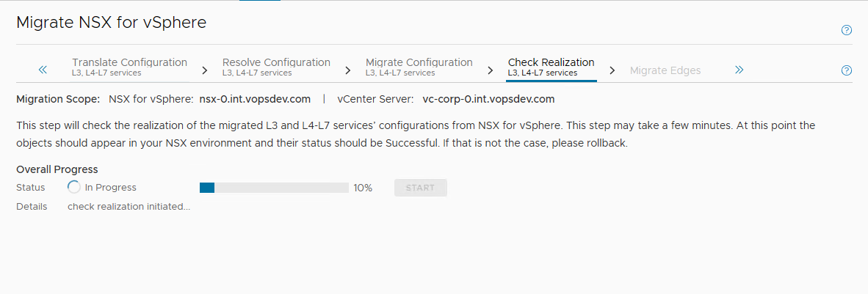The height and width of the screenshot is (294, 868).
Task: Click nsx-0.int.vopsdev.com hostname text
Action: [255, 100]
